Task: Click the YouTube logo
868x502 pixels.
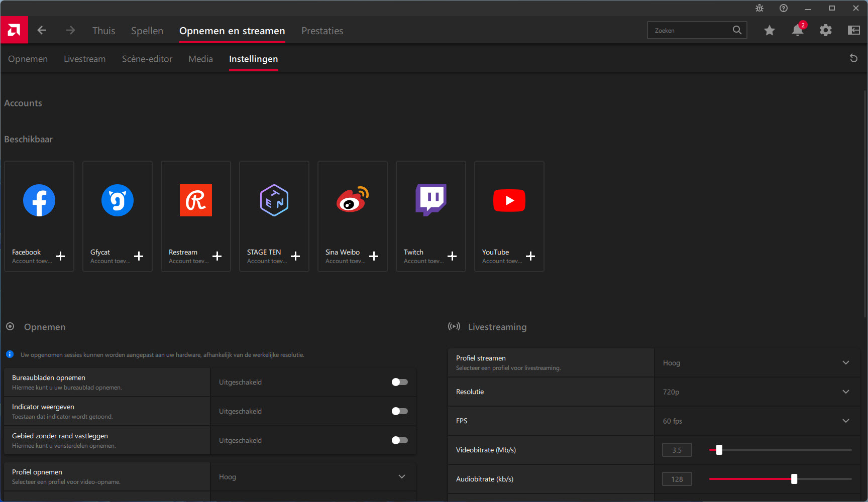Action: pyautogui.click(x=509, y=200)
